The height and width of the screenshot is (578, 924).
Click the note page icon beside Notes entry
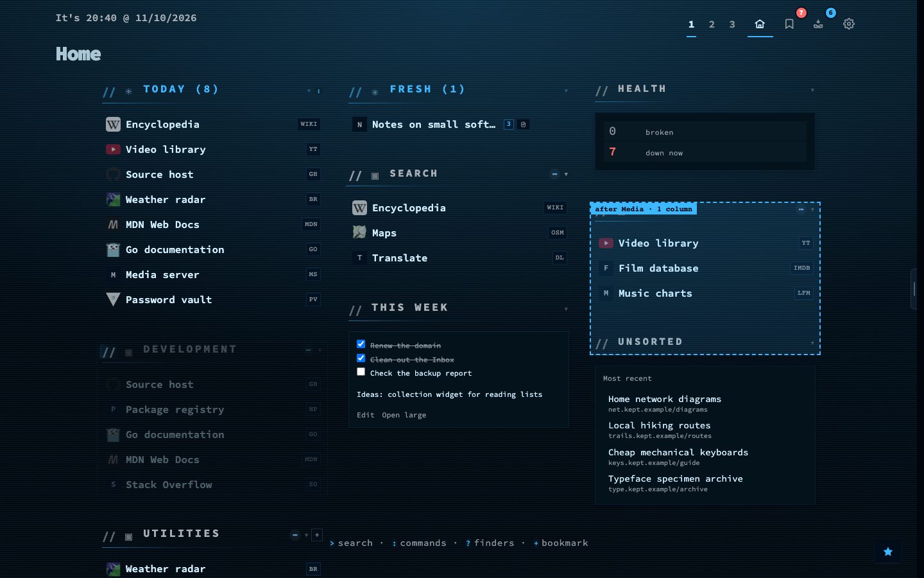pos(523,125)
